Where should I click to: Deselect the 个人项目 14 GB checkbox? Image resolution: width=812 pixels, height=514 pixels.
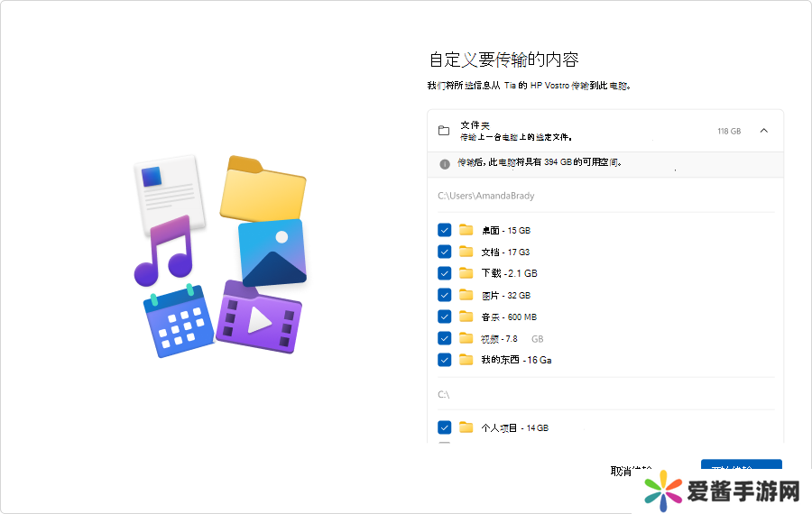445,427
